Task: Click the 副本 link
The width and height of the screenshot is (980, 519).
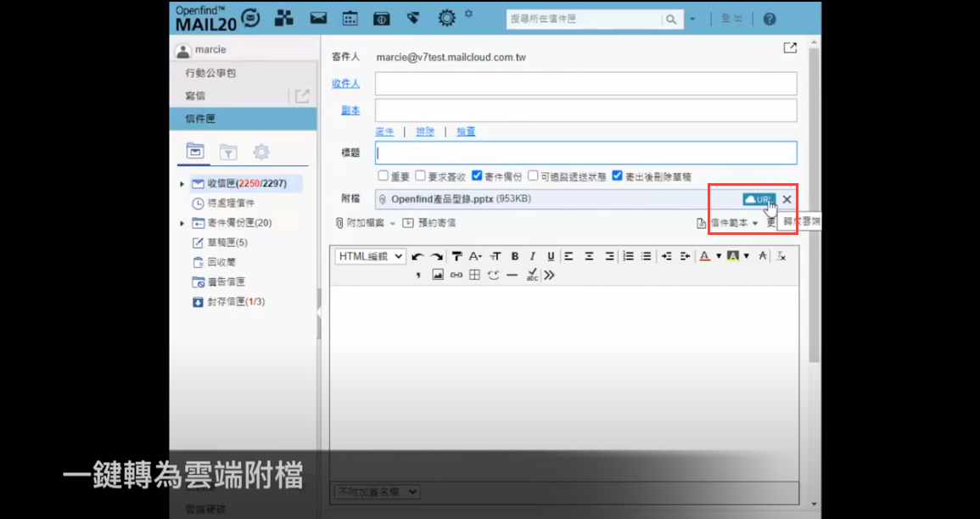Action: point(350,110)
